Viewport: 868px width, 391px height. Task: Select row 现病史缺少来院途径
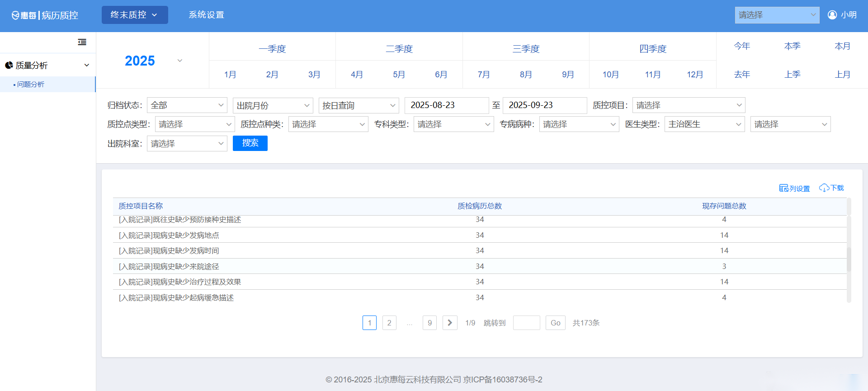pos(480,266)
